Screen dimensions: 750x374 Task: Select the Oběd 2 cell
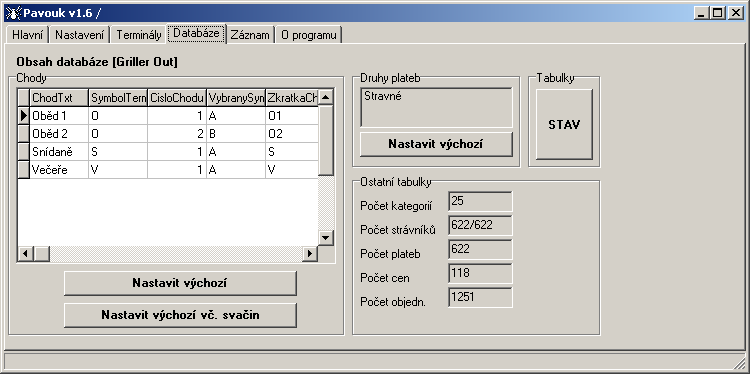[x=59, y=134]
